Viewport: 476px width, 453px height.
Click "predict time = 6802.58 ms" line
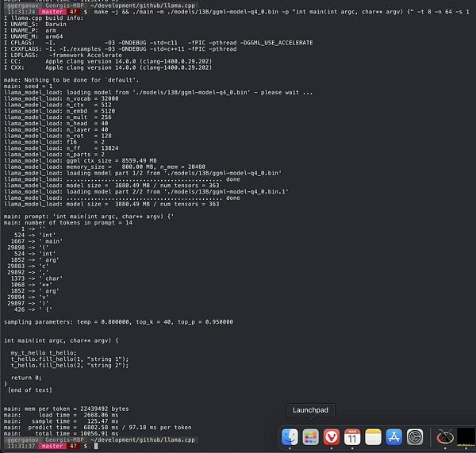(98, 428)
